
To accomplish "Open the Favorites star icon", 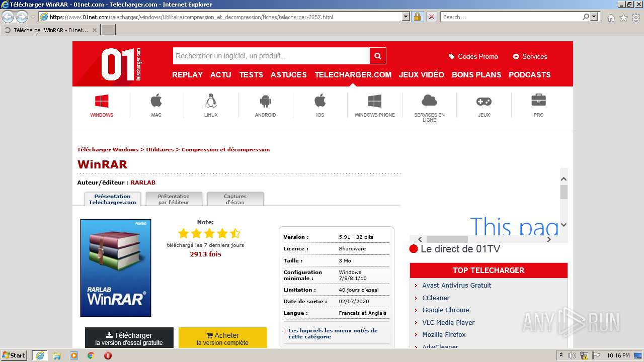I will pyautogui.click(x=623, y=17).
